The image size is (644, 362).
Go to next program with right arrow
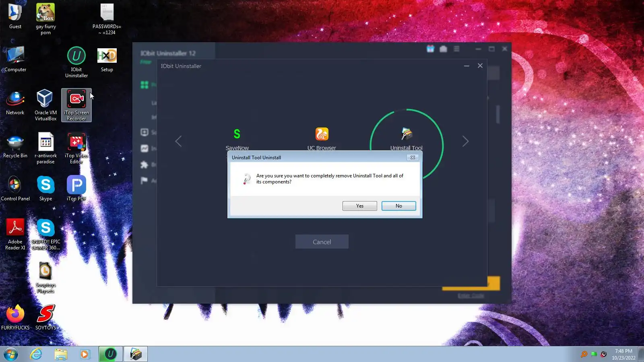click(x=465, y=141)
